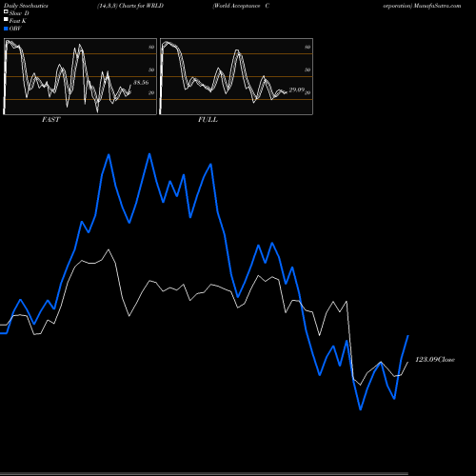
Task: Click the last point of the blue OBV line
Action: 408,335
